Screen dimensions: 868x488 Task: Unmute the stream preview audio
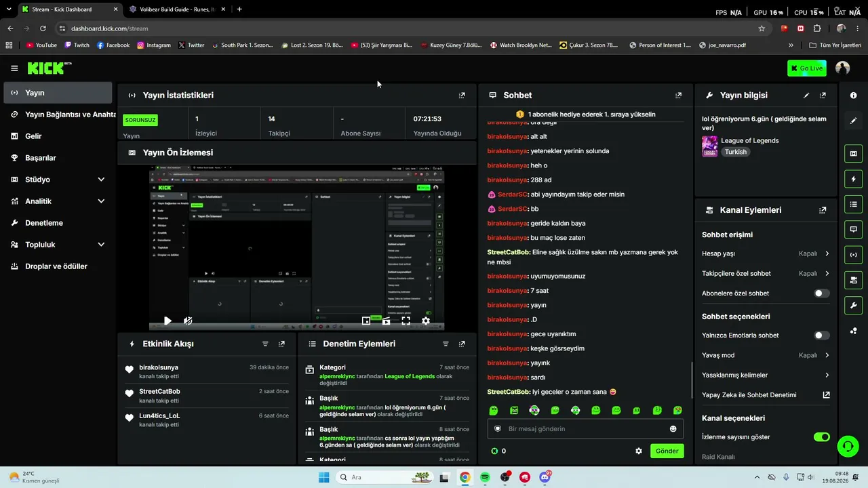[188, 321]
